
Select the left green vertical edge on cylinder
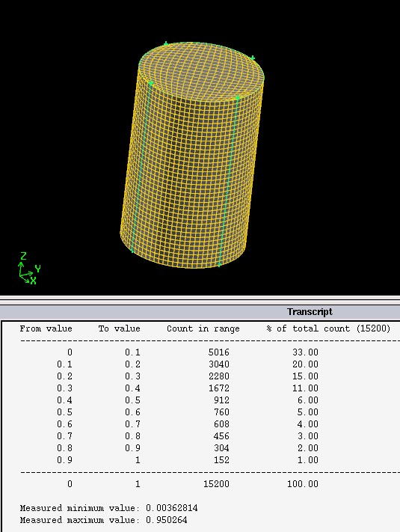tap(141, 166)
